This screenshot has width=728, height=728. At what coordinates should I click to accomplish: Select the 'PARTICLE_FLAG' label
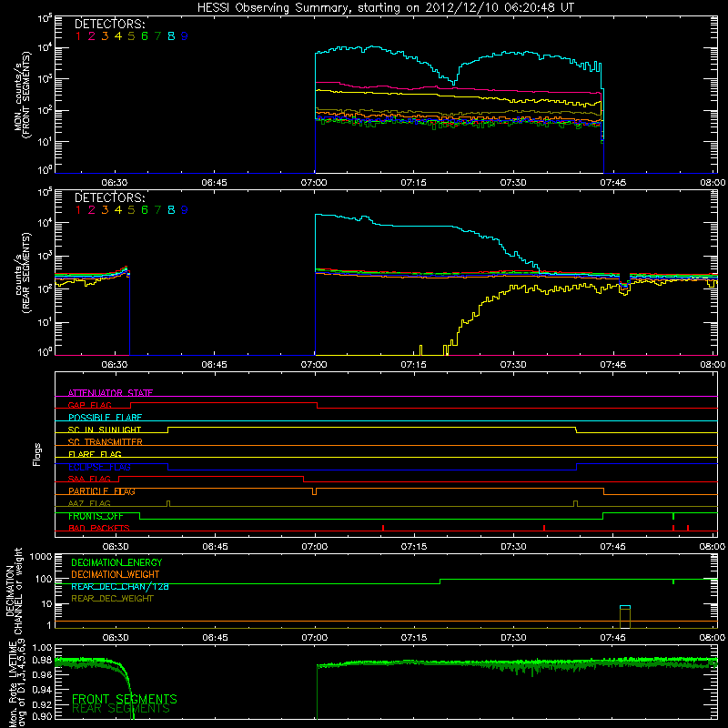[x=102, y=491]
